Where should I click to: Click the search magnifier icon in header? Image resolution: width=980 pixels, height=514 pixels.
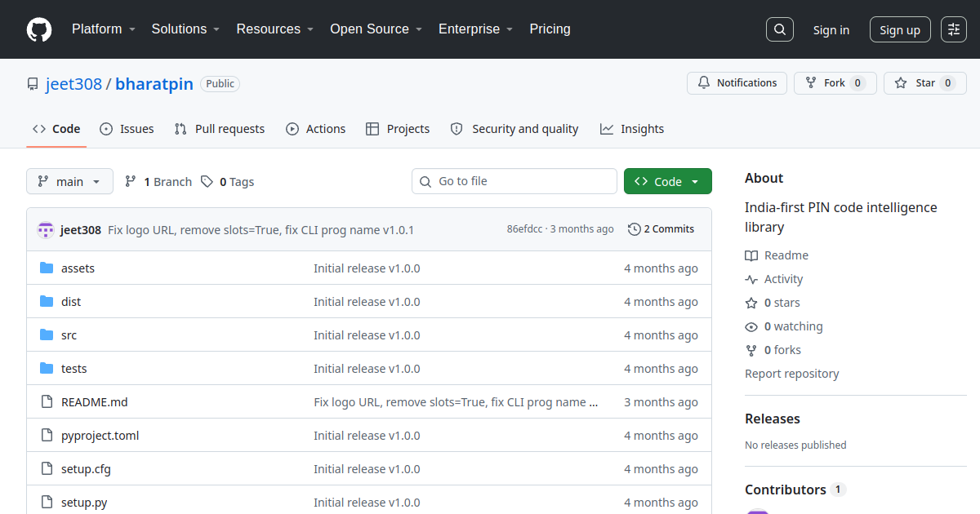point(780,29)
